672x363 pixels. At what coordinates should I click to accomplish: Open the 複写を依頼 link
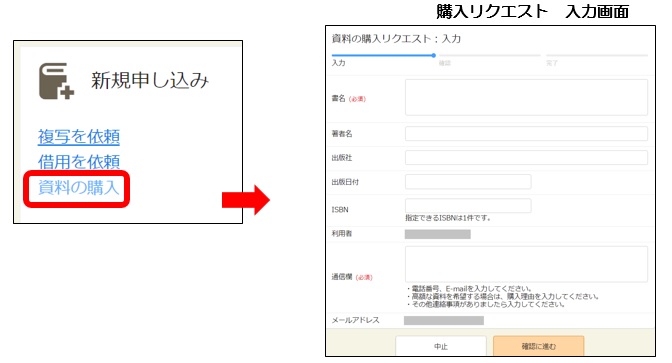pos(79,137)
